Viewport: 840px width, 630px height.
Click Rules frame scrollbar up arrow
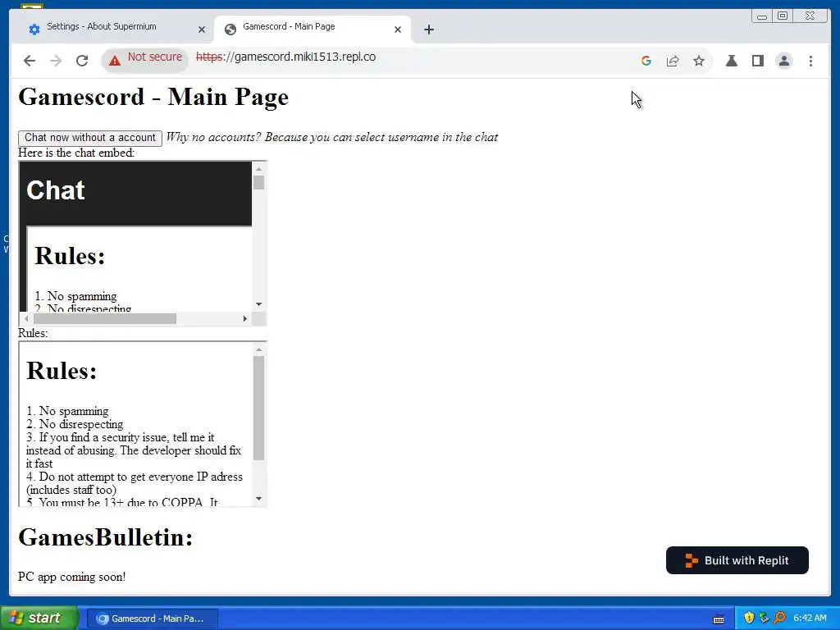(258, 349)
